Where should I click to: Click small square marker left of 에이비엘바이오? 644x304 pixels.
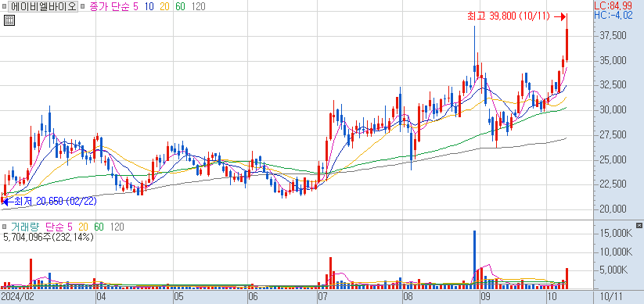(x=4, y=6)
